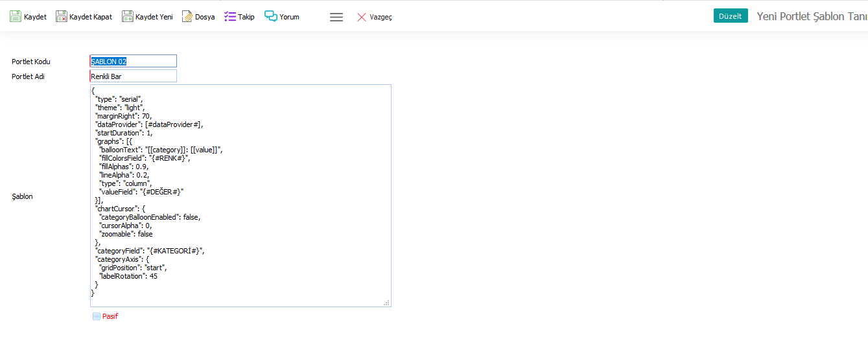Click the Kaydet Kapat disk icon
The image size is (868, 337).
pyautogui.click(x=62, y=17)
